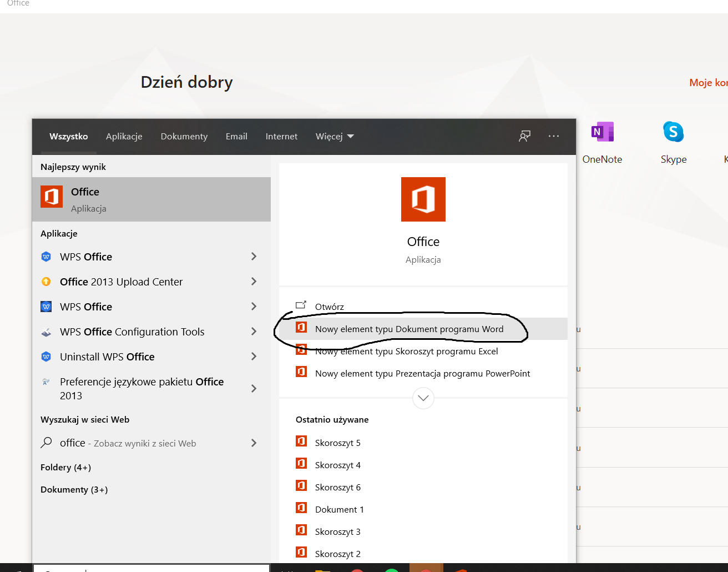Switch to the Email tab
Screen dimensions: 728x572
(x=236, y=136)
